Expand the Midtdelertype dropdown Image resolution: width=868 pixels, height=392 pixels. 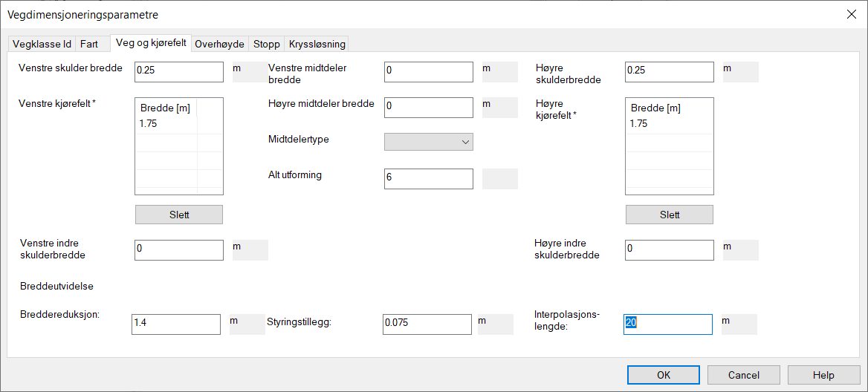coord(428,142)
